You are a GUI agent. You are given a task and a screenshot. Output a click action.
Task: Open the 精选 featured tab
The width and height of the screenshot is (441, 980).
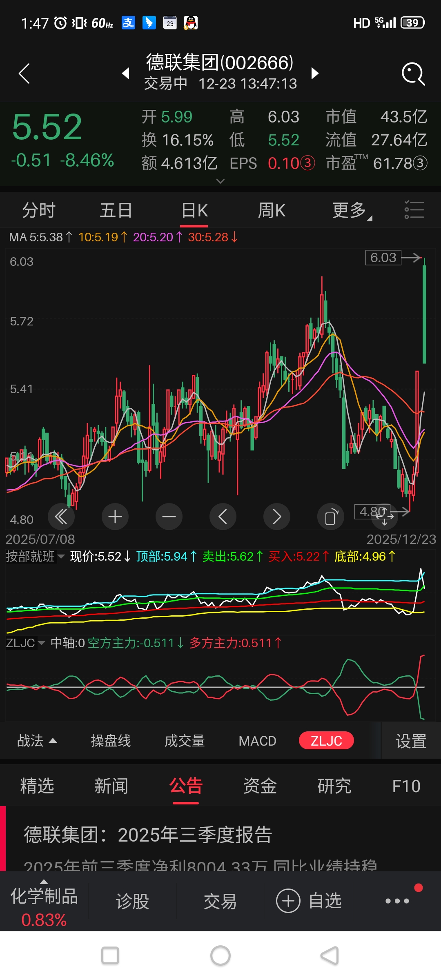click(37, 786)
